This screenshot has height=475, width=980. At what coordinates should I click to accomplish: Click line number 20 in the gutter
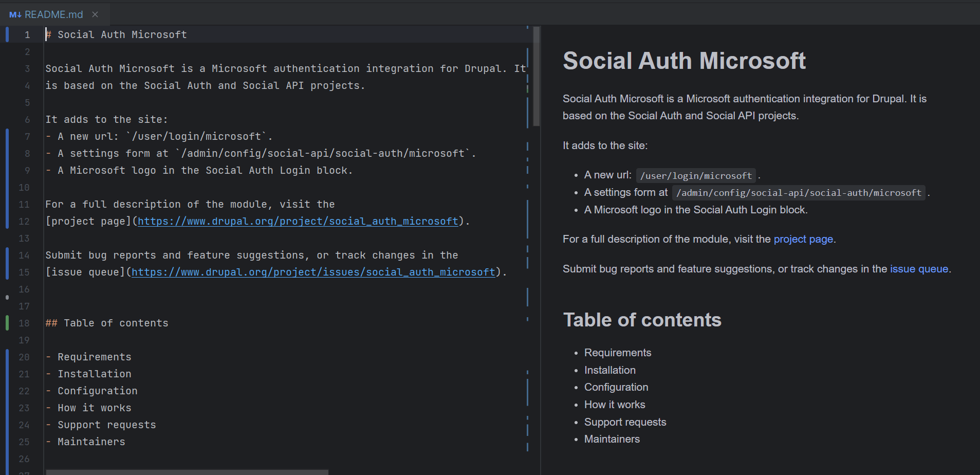point(24,357)
